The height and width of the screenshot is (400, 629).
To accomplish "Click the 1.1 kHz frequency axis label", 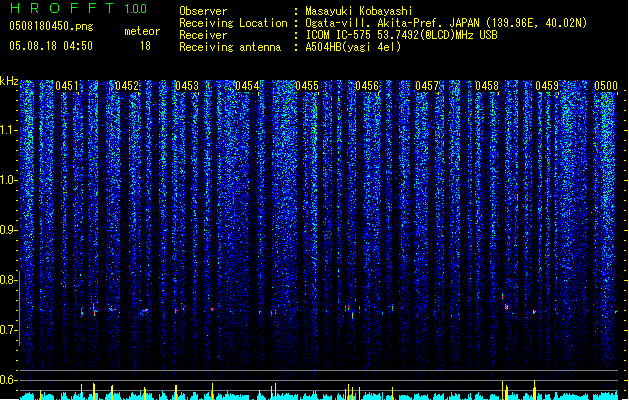I will click(x=8, y=130).
